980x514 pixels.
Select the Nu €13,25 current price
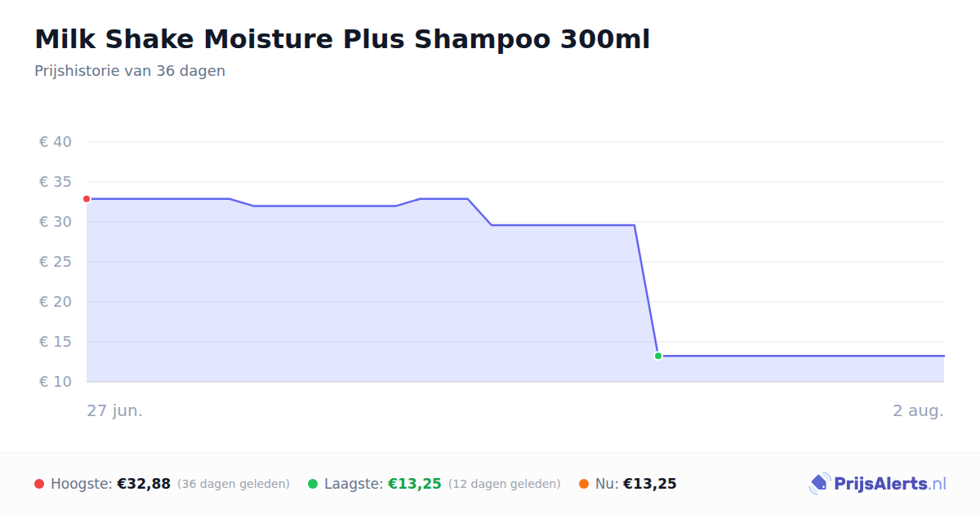(650, 484)
